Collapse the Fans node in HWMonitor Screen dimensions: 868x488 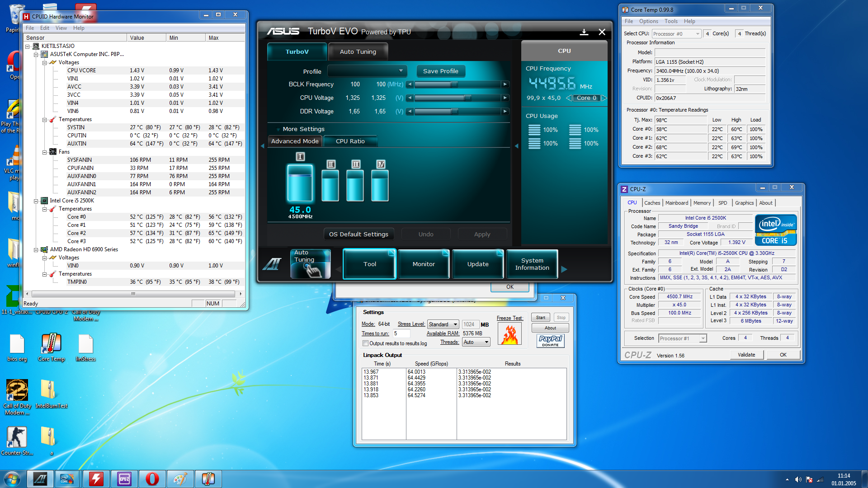(x=44, y=152)
